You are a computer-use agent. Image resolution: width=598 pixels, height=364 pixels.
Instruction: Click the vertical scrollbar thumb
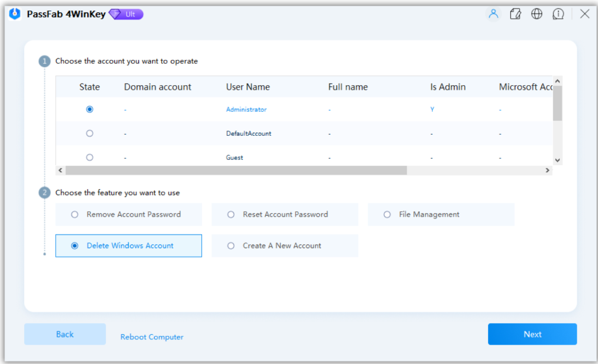[558, 103]
